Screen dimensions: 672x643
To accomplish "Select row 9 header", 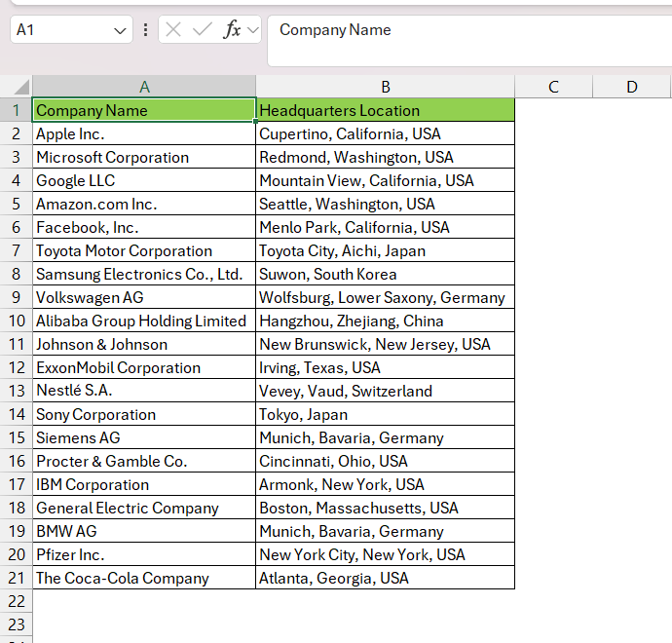I will pos(17,297).
